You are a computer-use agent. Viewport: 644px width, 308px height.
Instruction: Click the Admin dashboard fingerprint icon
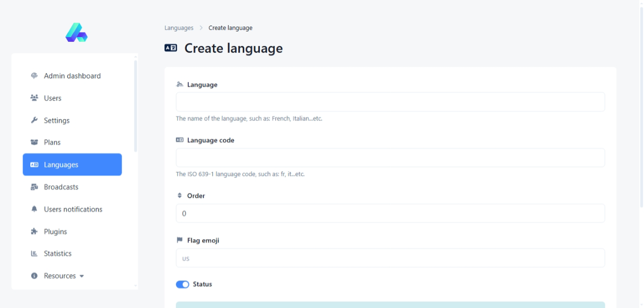pos(34,76)
